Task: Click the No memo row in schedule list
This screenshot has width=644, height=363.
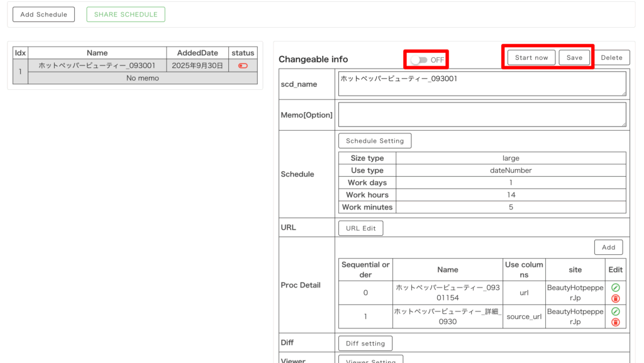Action: (x=142, y=78)
